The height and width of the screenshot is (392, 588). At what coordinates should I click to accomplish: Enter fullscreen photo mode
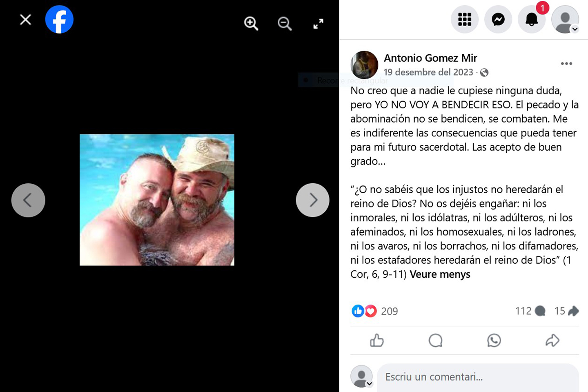pos(318,24)
